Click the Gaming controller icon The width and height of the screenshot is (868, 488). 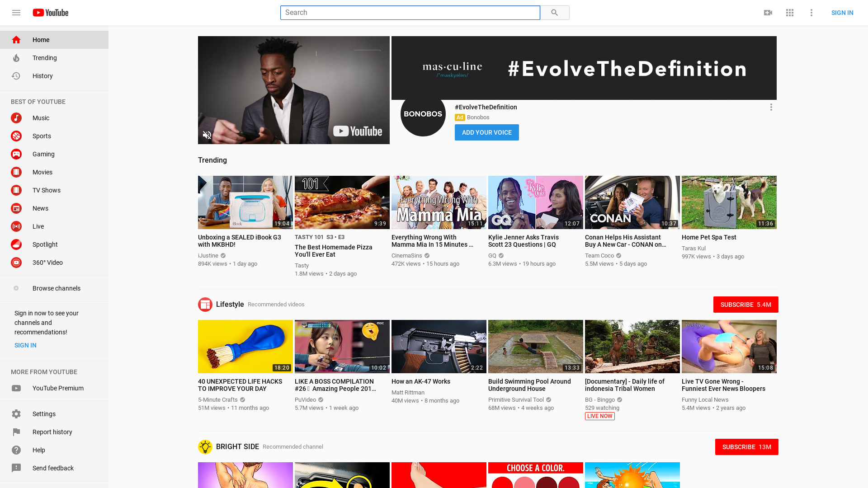point(16,154)
